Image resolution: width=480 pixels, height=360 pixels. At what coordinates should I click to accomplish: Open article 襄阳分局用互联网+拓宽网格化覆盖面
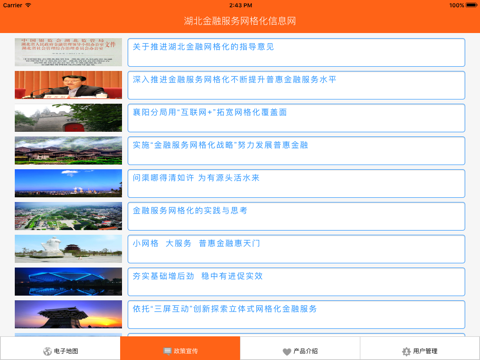click(x=296, y=118)
